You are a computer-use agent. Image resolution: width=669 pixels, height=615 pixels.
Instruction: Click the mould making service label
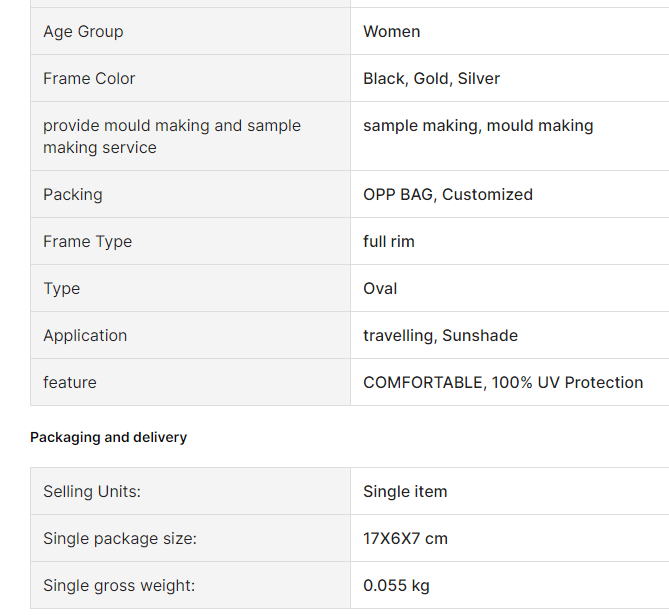pos(171,137)
